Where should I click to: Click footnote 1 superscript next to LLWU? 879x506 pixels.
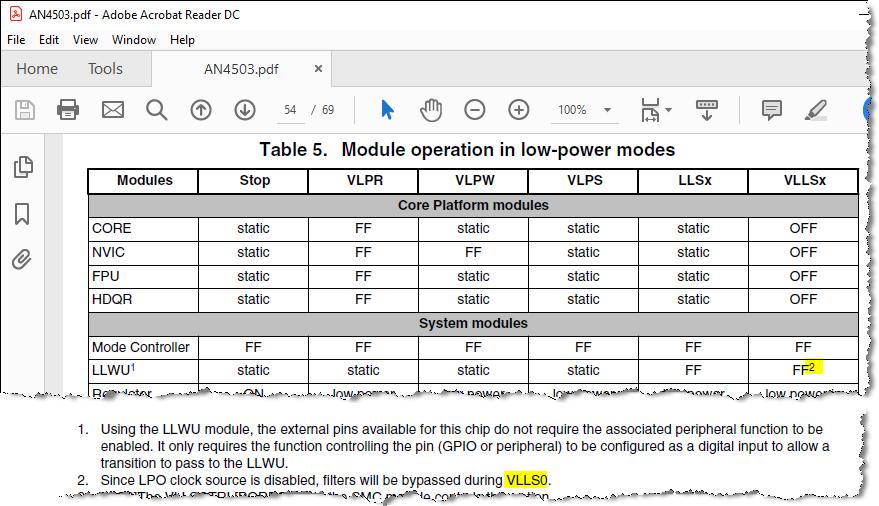point(133,367)
